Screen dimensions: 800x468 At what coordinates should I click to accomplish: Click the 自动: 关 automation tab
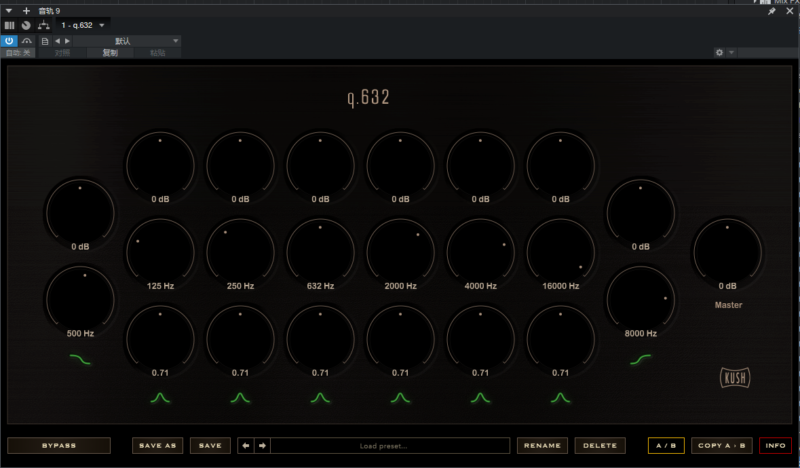(19, 52)
